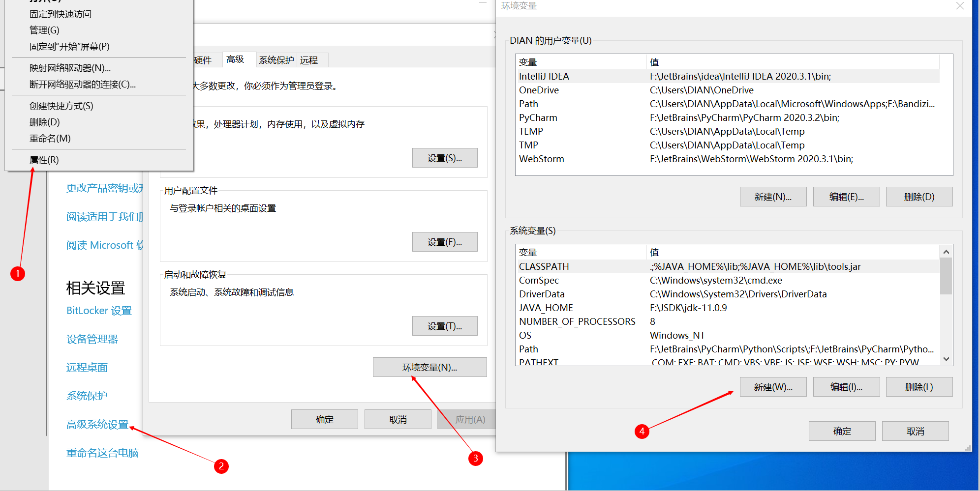Click 应用(A) button
The width and height of the screenshot is (980, 491).
(467, 419)
